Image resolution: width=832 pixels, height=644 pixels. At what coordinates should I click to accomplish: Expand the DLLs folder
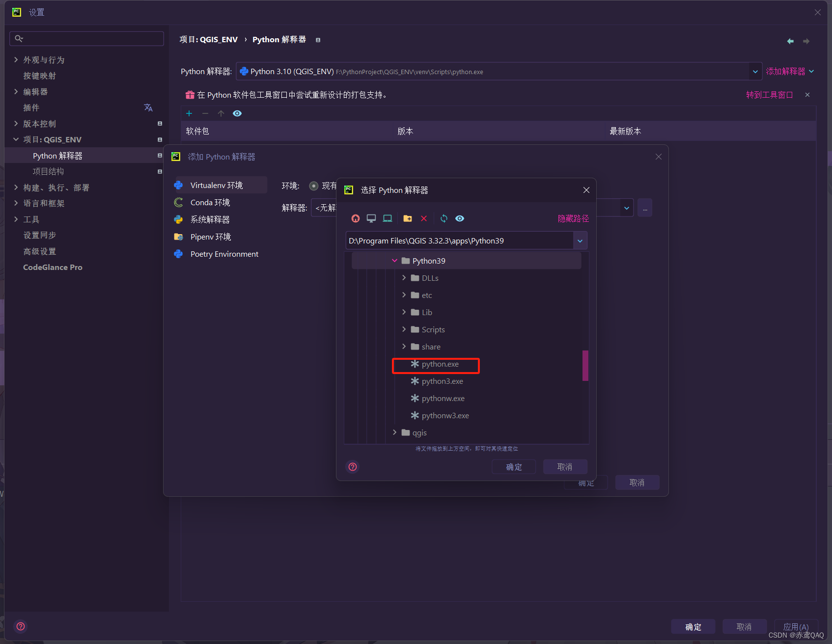coord(404,278)
